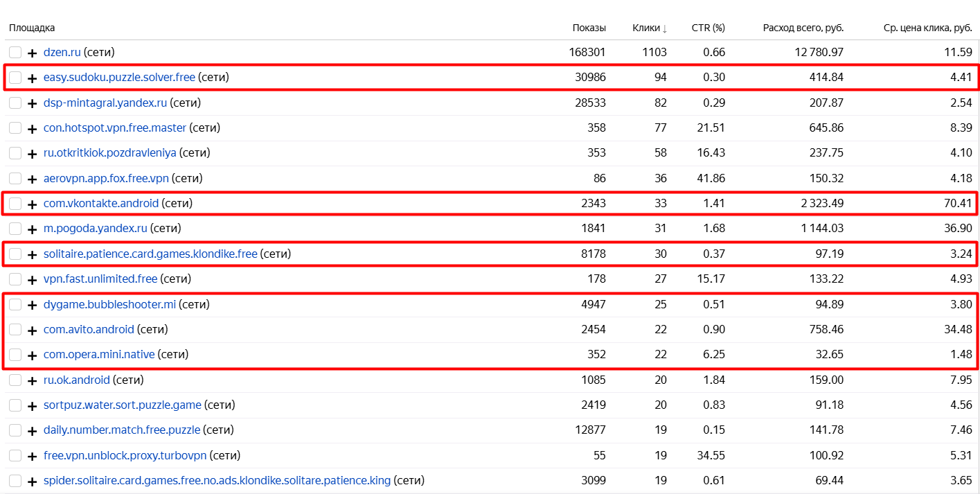The width and height of the screenshot is (980, 494).
Task: Click plus icon beside com.avito.android
Action: [32, 330]
